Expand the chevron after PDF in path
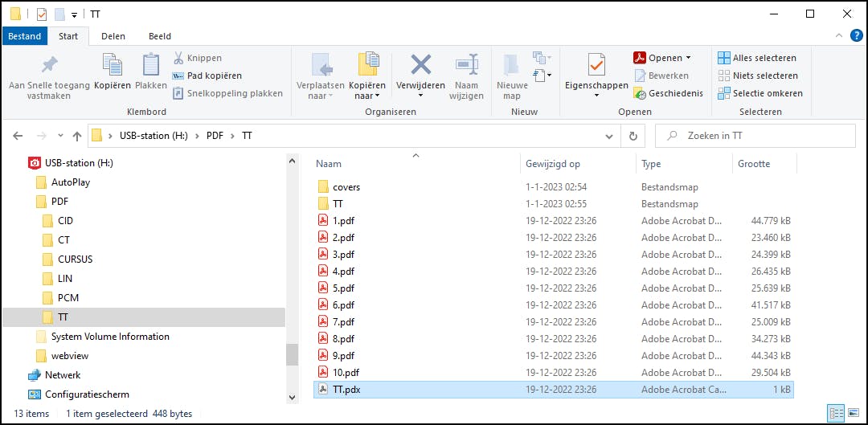 (232, 136)
